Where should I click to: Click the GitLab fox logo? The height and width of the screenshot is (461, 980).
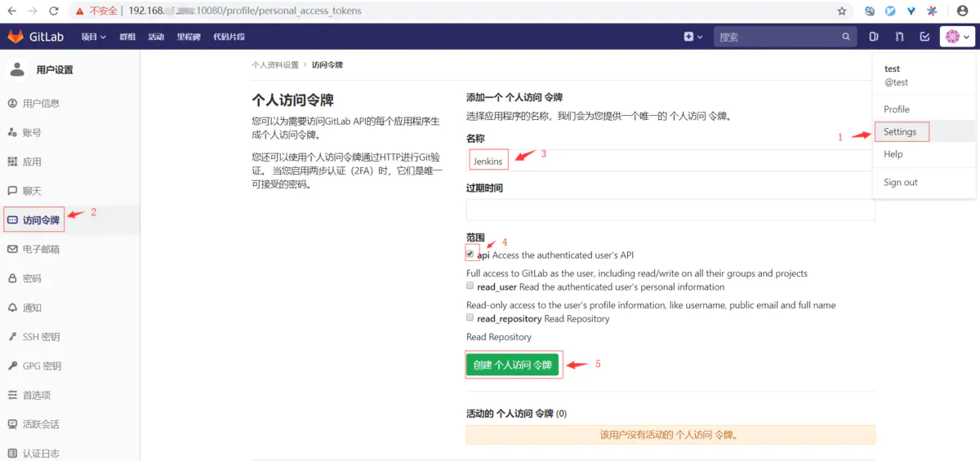[x=16, y=37]
